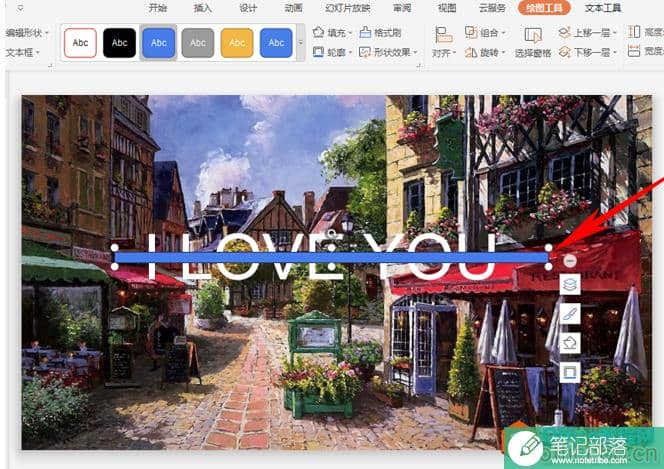Click the bottom-right handle of the rectangle
The width and height of the screenshot is (664, 469).
click(548, 266)
